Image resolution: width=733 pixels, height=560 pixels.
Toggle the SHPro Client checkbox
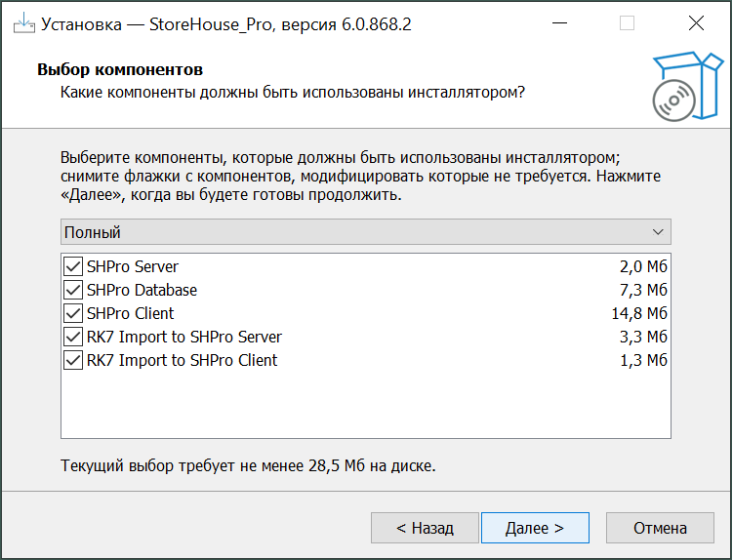73,313
